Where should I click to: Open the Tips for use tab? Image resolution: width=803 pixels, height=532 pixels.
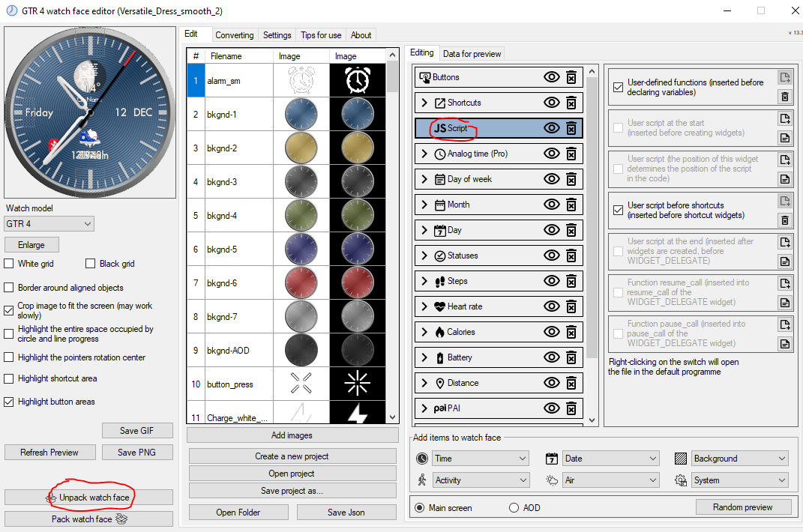click(321, 34)
